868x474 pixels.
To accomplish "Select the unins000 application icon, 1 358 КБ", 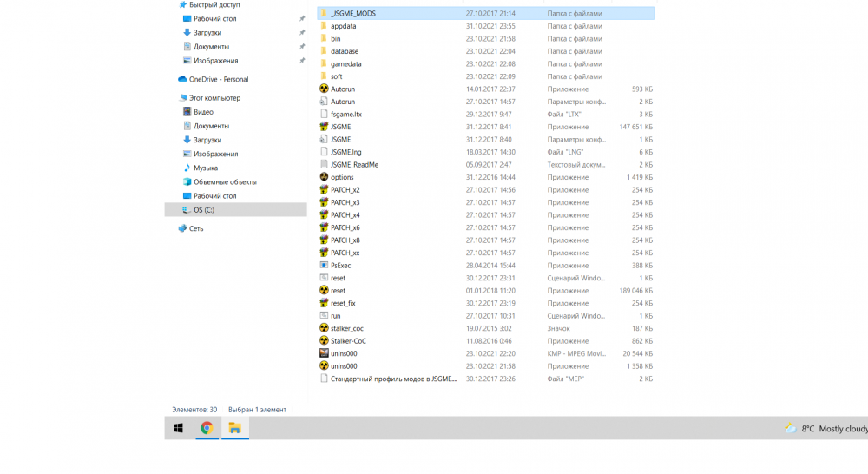I will 324,366.
